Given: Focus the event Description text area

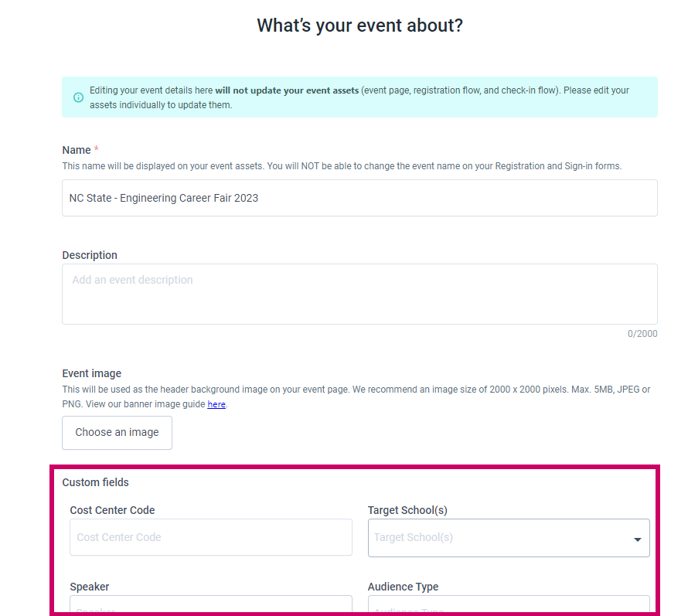Looking at the screenshot, I should click(x=359, y=294).
